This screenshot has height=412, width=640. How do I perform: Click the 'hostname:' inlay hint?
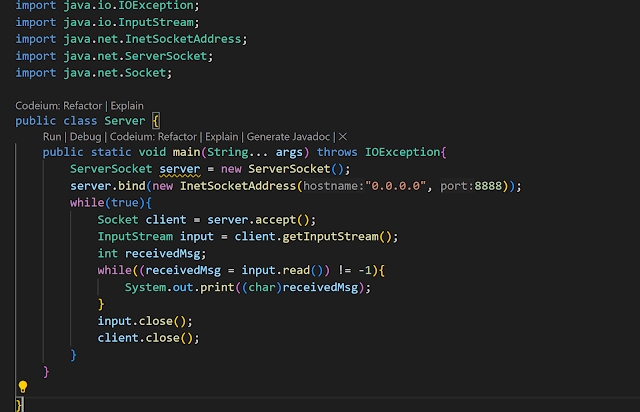tap(334, 186)
